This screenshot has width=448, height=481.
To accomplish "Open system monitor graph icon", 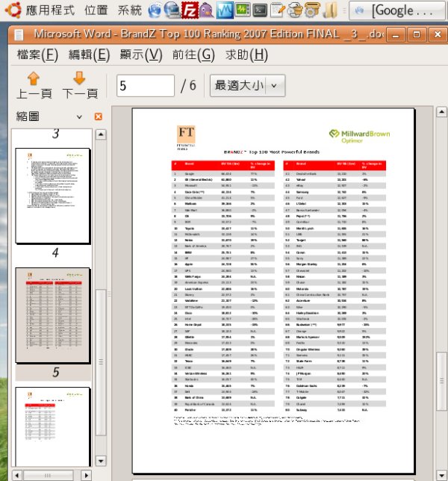I will [x=225, y=10].
